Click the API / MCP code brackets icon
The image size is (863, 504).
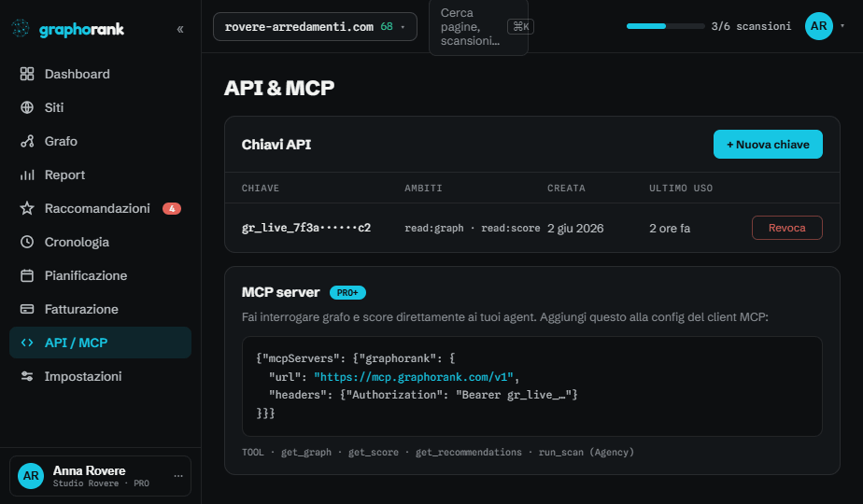tap(27, 343)
